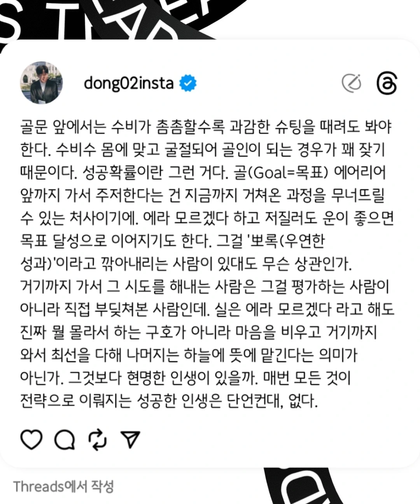Tap the line starting with '거기까지 가서 그 시도를'

point(205,287)
